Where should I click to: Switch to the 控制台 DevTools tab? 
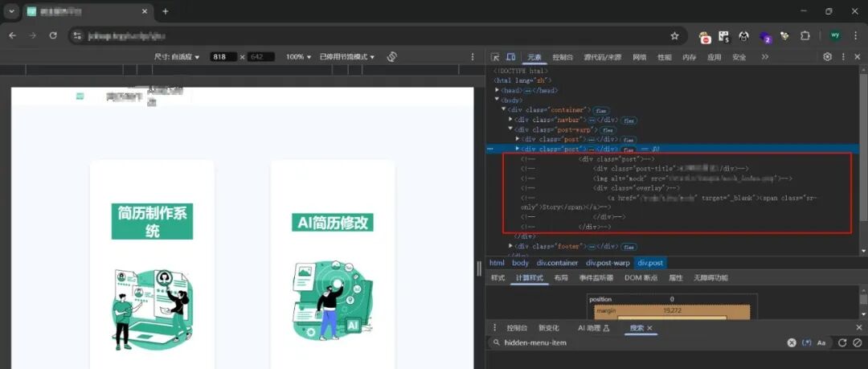pos(563,57)
